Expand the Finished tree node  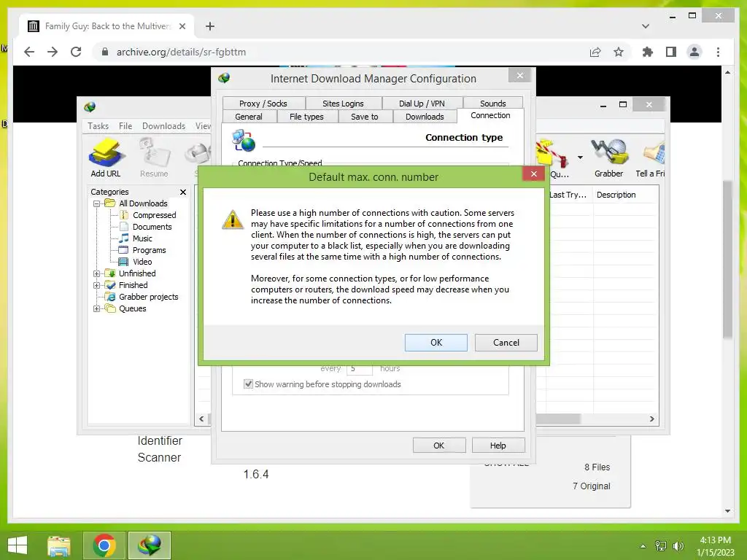(96, 285)
